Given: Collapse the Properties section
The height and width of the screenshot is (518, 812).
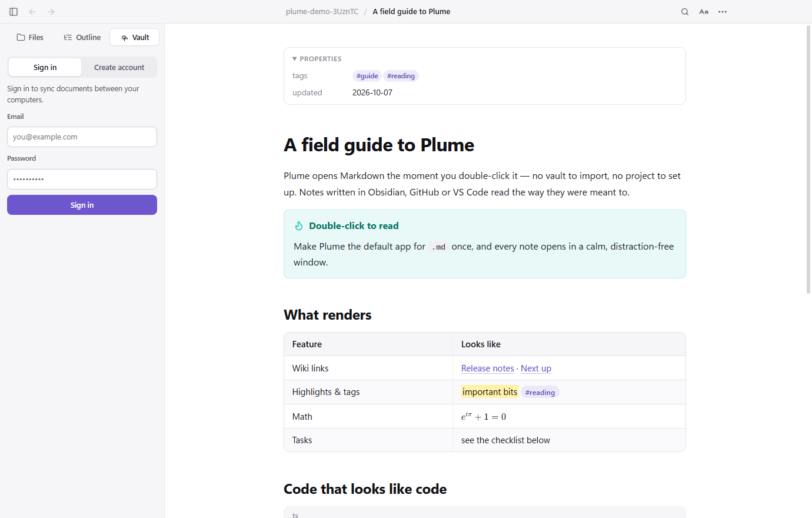Looking at the screenshot, I should point(317,59).
